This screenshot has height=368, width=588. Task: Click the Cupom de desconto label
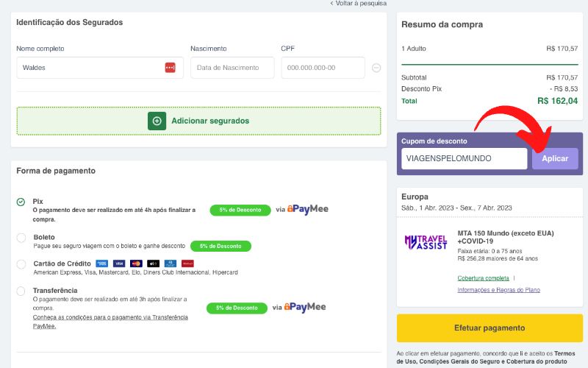click(434, 141)
